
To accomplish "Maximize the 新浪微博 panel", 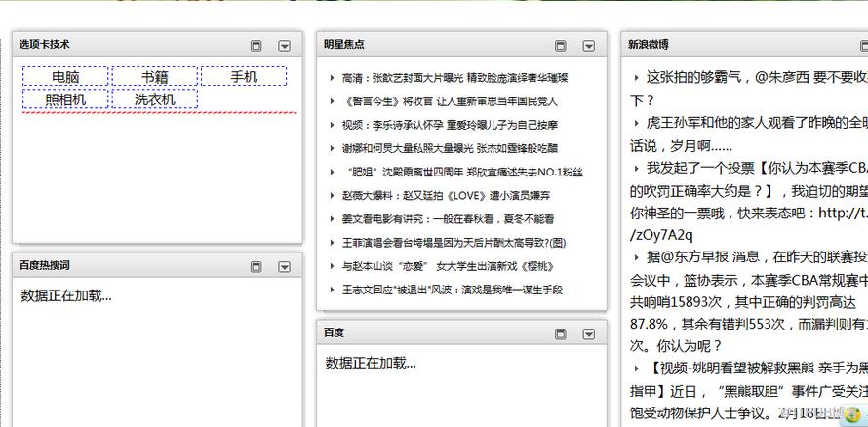I will [864, 46].
